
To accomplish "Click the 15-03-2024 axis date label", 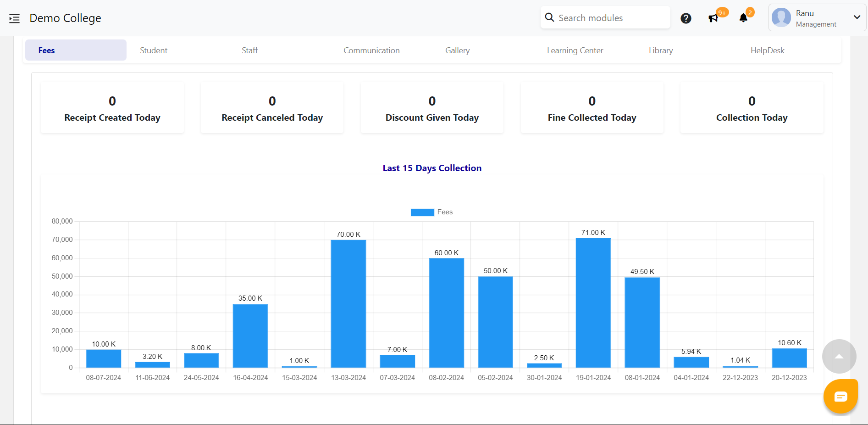I will [299, 378].
